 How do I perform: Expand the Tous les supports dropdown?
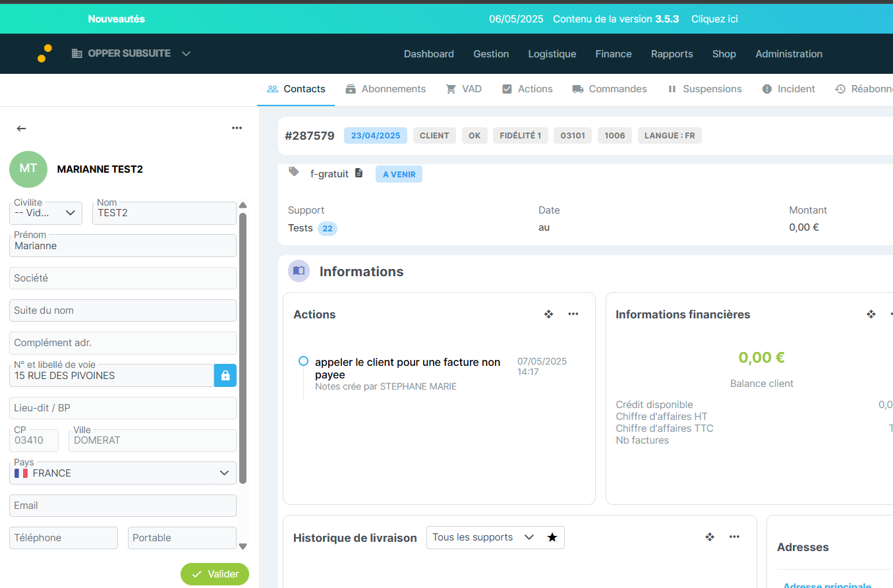tap(482, 537)
